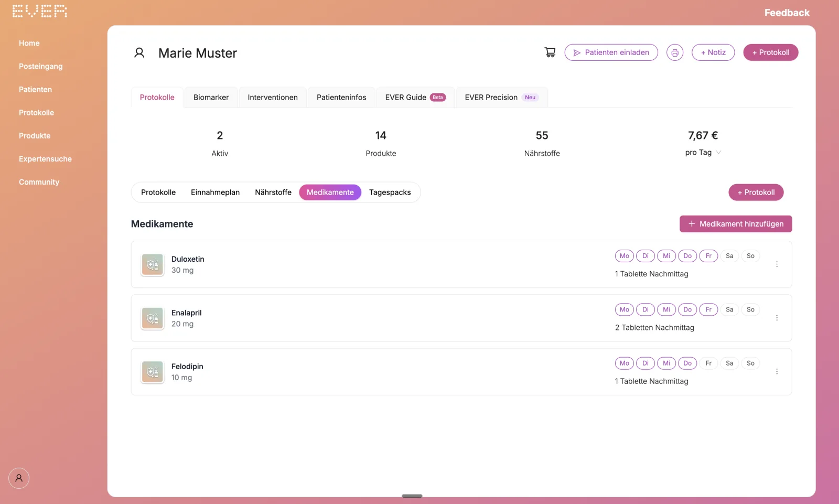Click the Duloxetin medication name
The height and width of the screenshot is (504, 839).
point(188,259)
